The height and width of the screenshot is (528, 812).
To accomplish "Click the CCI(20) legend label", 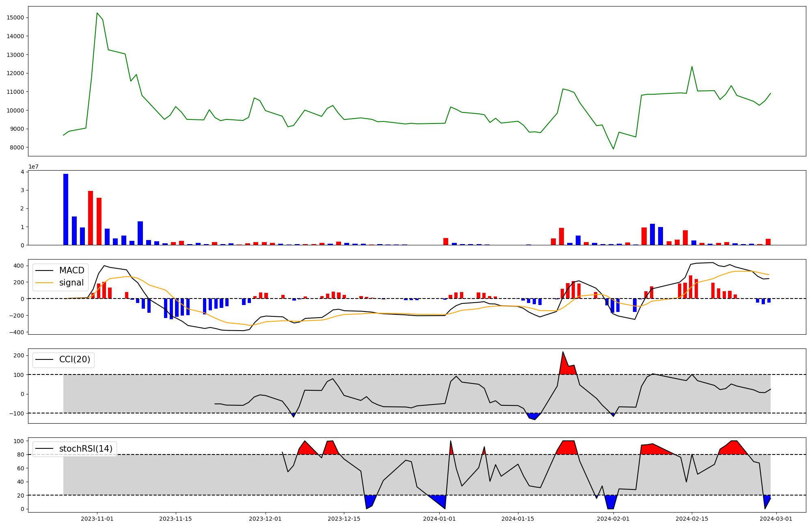I will [75, 359].
